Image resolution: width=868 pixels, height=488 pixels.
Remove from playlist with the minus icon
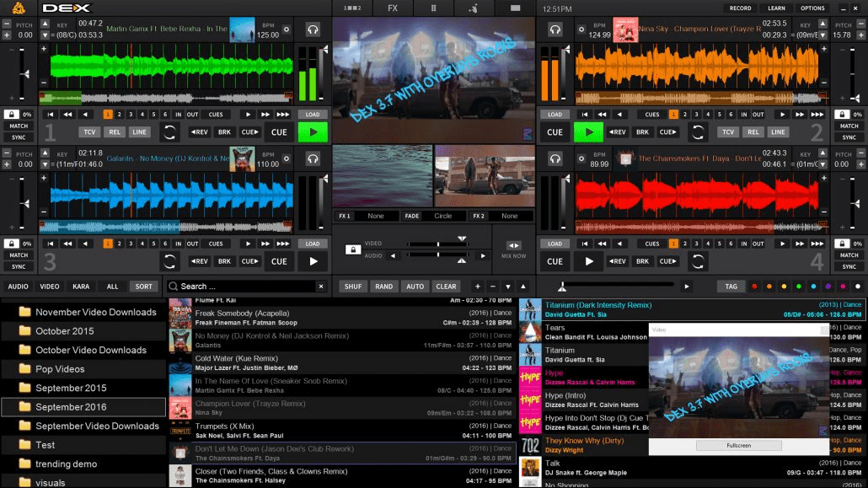pos(493,287)
